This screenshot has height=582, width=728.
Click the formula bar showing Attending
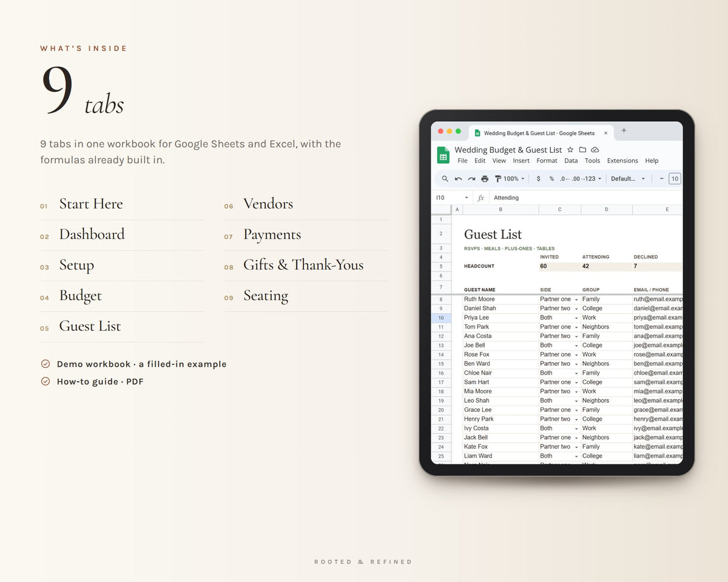pyautogui.click(x=585, y=198)
